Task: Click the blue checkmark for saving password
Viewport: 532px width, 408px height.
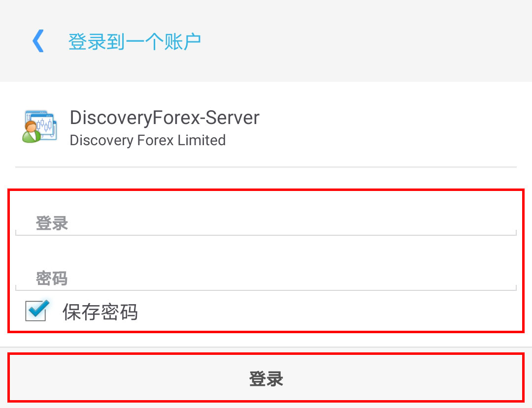Action: (x=38, y=309)
